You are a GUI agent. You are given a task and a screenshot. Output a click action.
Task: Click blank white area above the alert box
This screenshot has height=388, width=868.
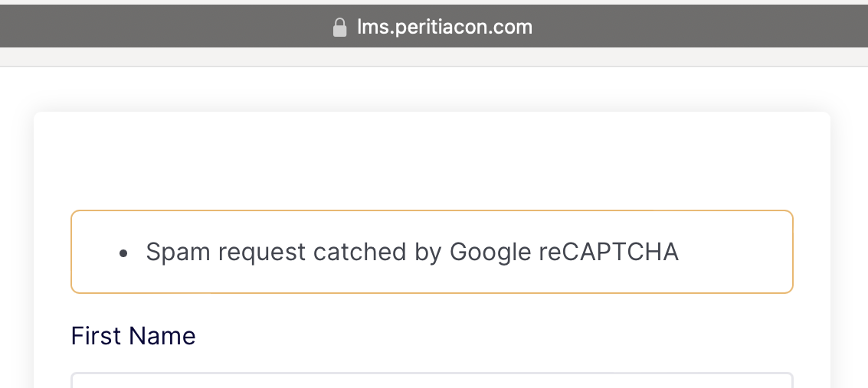431,162
